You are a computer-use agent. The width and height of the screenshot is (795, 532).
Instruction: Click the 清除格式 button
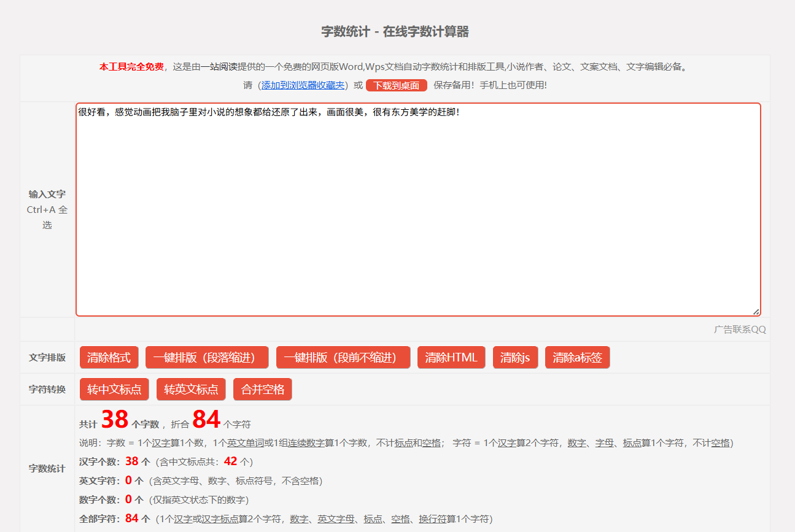pyautogui.click(x=109, y=357)
